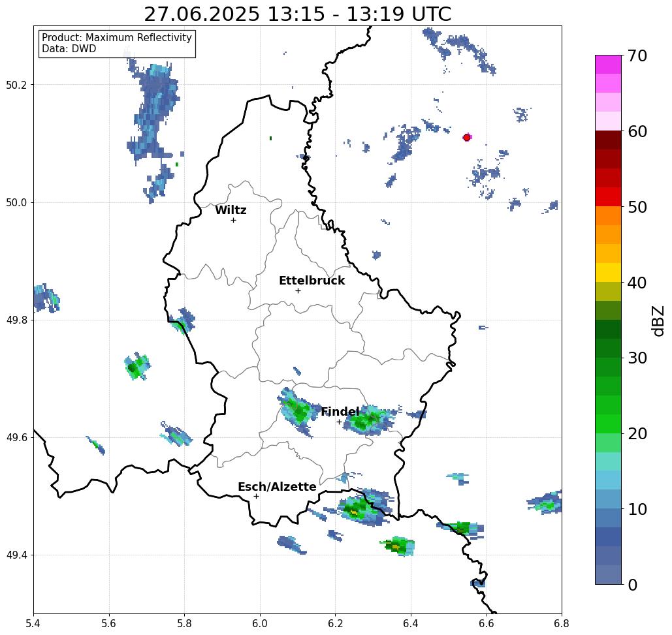This screenshot has width=672, height=635.
Task: Click the colorbar label 50
Action: click(x=637, y=207)
